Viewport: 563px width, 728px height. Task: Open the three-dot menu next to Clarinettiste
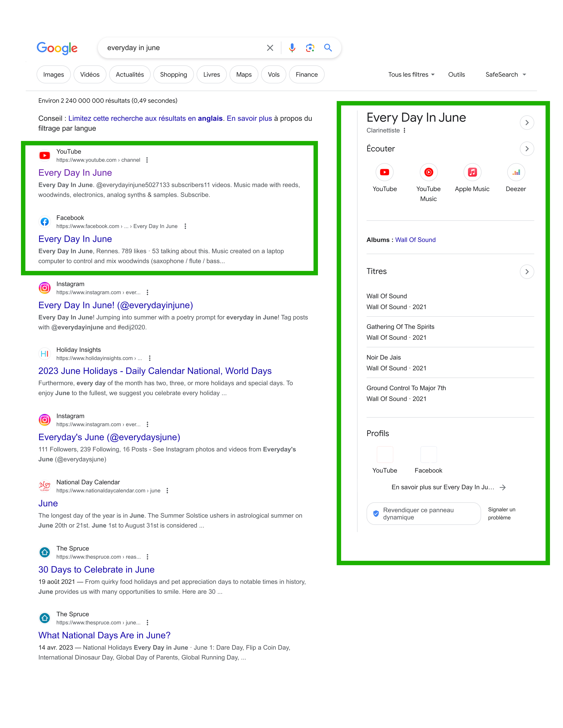[x=404, y=130]
